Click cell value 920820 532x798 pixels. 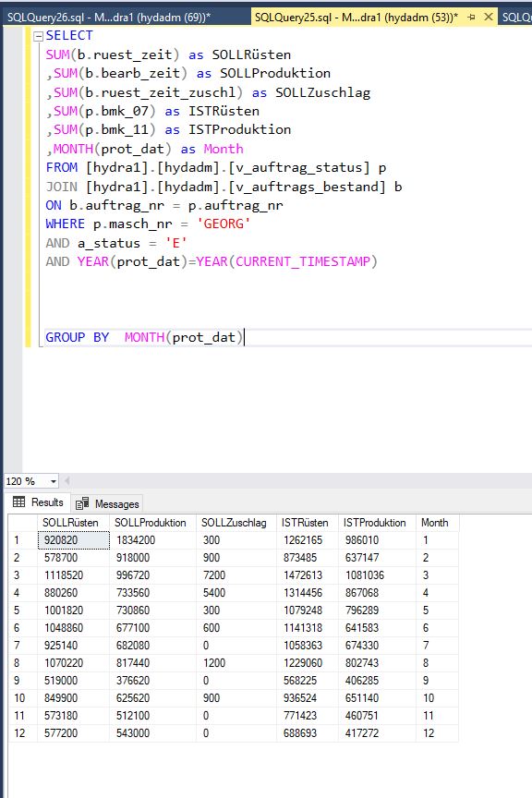pyautogui.click(x=74, y=540)
